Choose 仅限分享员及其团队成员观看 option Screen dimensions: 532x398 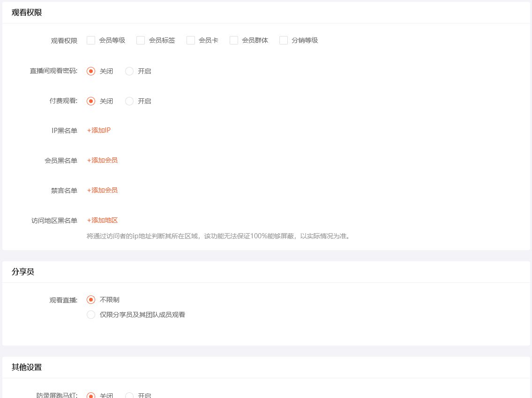[x=91, y=315]
